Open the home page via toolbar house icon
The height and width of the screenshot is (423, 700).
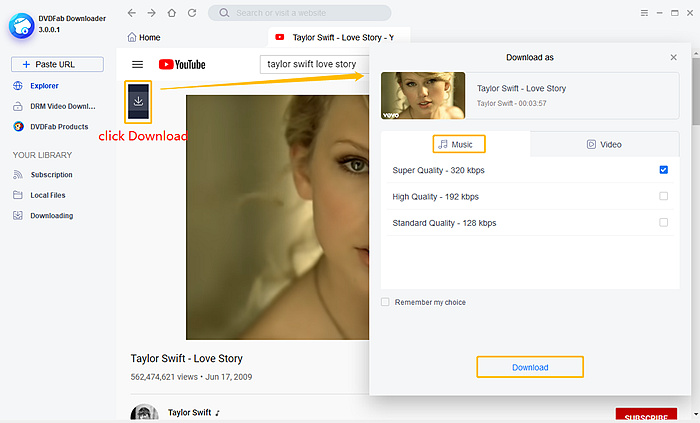click(171, 13)
